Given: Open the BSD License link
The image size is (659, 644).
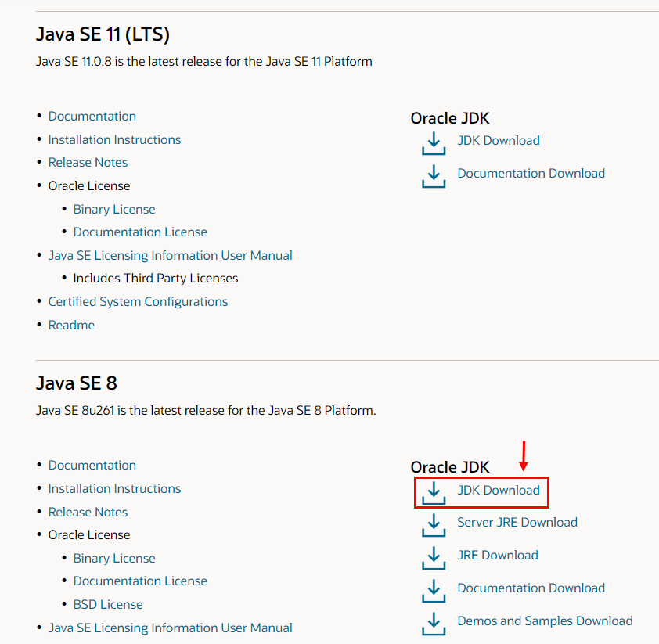Looking at the screenshot, I should click(108, 605).
